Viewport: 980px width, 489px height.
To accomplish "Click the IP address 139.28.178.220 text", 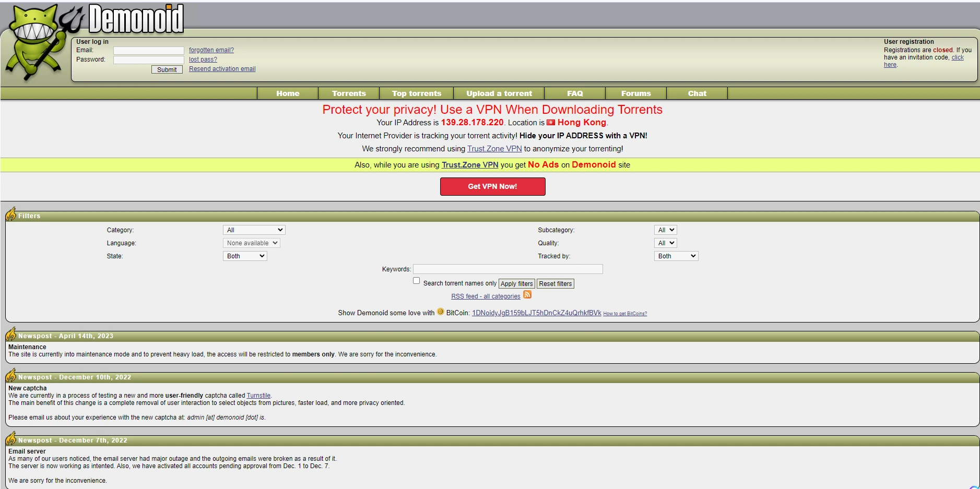I will (x=473, y=123).
